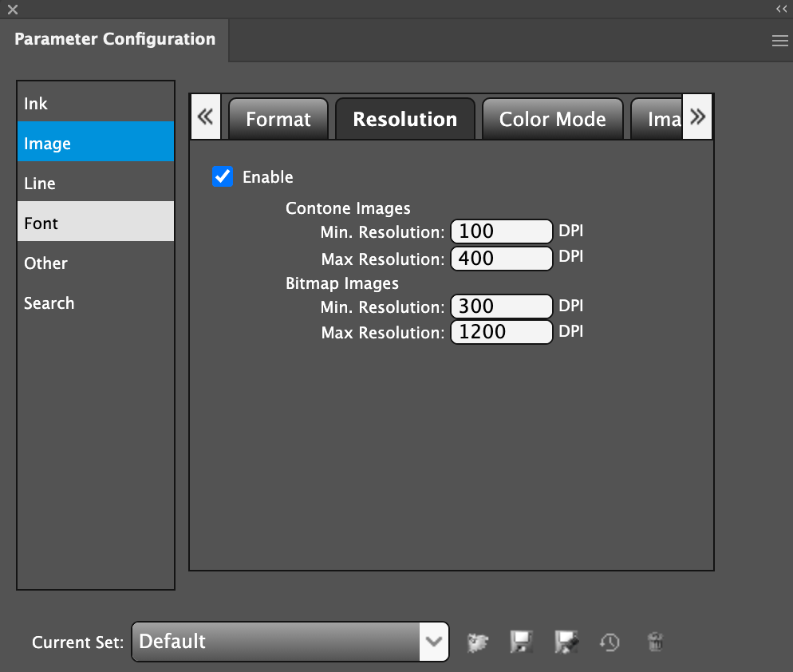The height and width of the screenshot is (672, 793).
Task: Select the Font category in sidebar
Action: [96, 223]
